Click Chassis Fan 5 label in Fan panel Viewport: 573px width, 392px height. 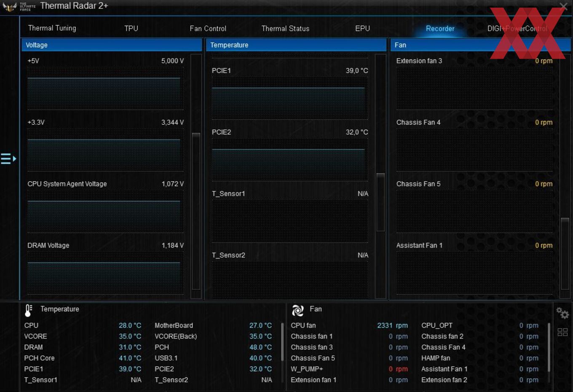(418, 184)
